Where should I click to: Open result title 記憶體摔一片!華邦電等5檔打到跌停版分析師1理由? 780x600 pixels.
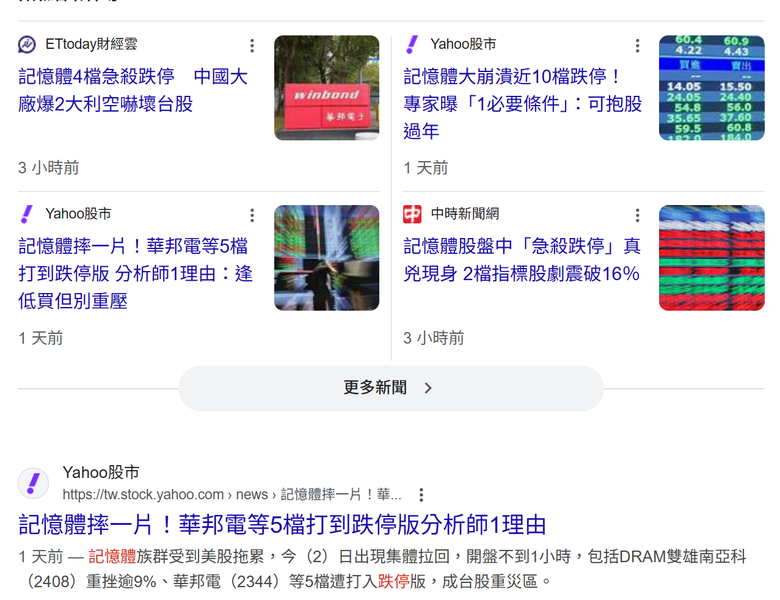pos(282,525)
